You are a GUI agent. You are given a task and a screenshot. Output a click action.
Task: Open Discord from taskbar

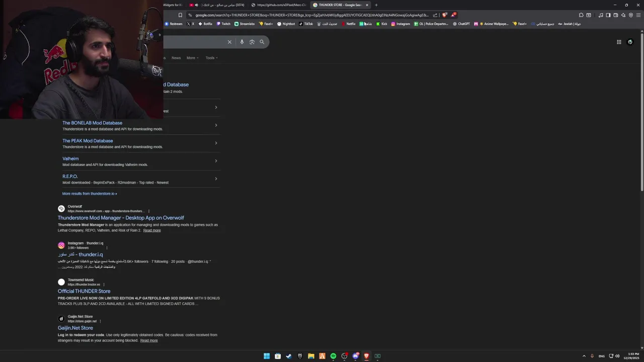coord(356,356)
